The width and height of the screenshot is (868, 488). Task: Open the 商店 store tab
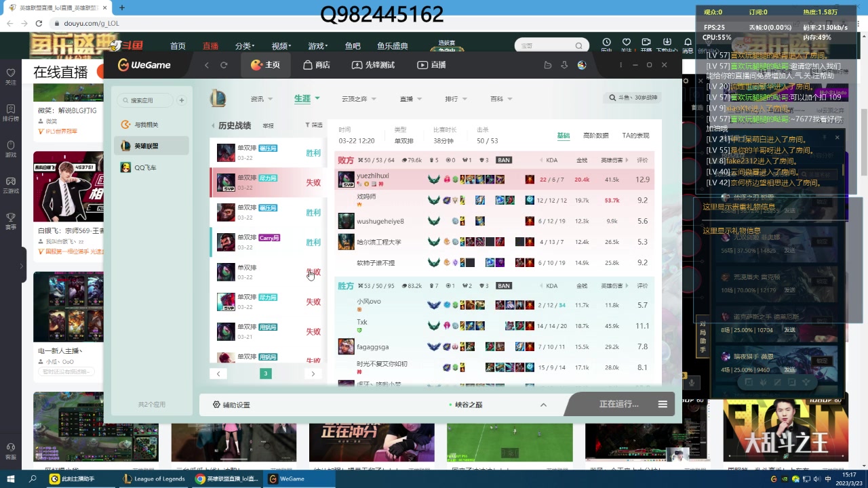[317, 65]
